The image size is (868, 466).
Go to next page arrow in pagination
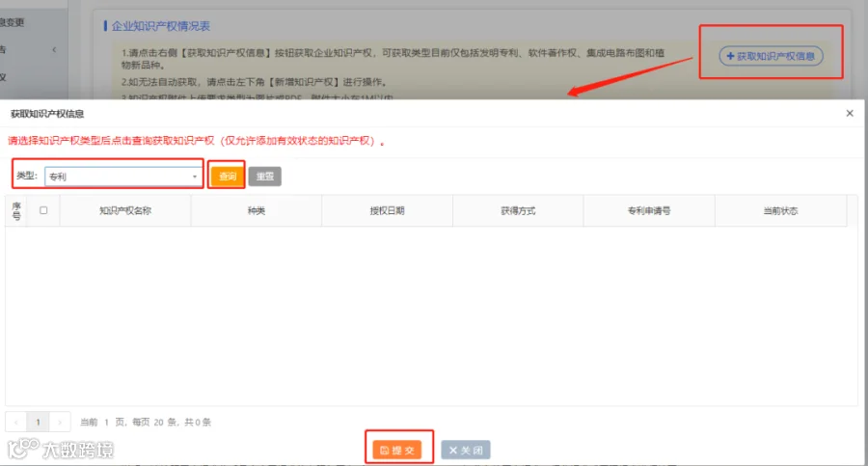[59, 423]
